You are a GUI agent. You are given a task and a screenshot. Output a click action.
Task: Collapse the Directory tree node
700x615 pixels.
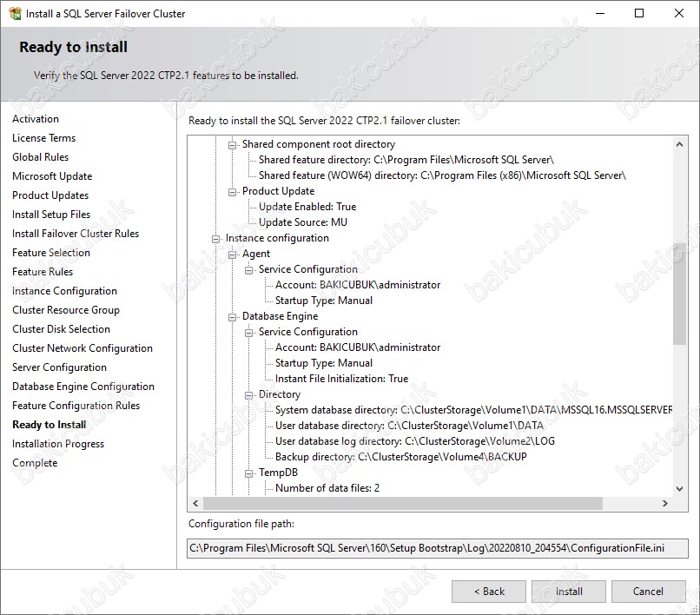click(x=248, y=395)
